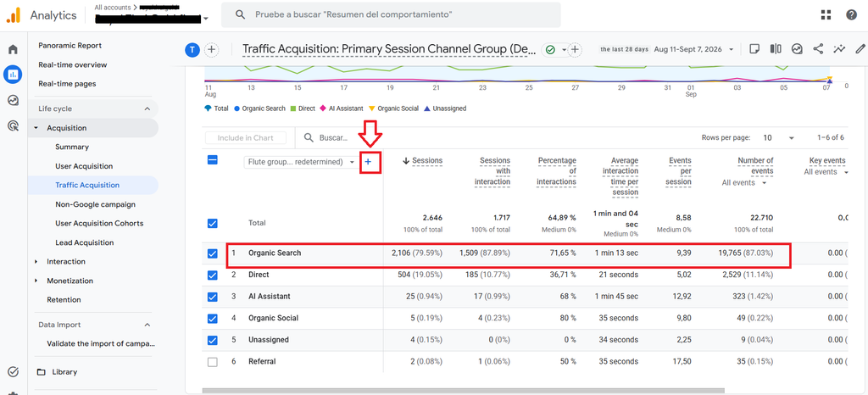
Task: Open User Acquisition Cohorts report
Action: point(99,224)
